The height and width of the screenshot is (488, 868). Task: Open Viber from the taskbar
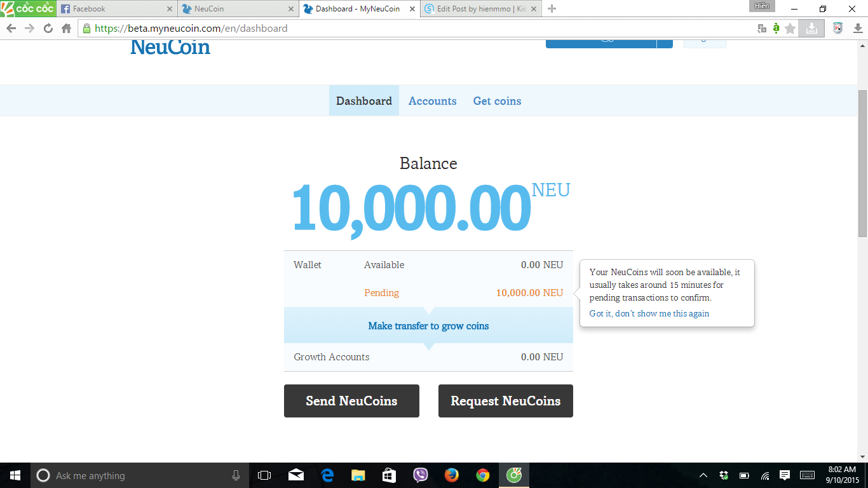tap(420, 475)
